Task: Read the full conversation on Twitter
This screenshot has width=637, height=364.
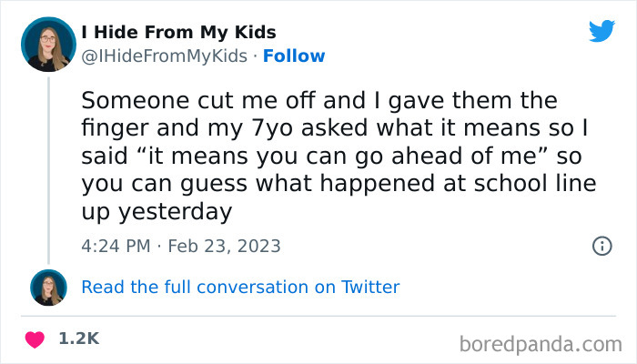Action: click(x=240, y=288)
